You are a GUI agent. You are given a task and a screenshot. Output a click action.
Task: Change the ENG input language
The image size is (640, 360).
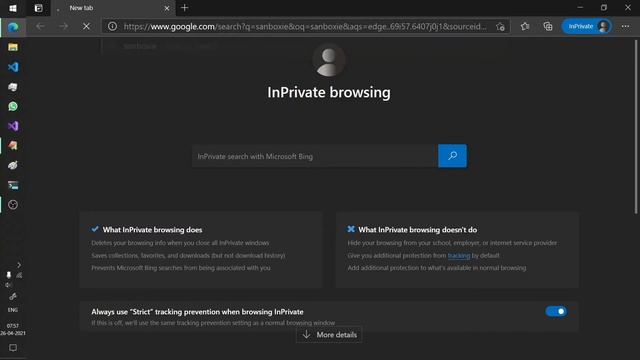coord(13,310)
